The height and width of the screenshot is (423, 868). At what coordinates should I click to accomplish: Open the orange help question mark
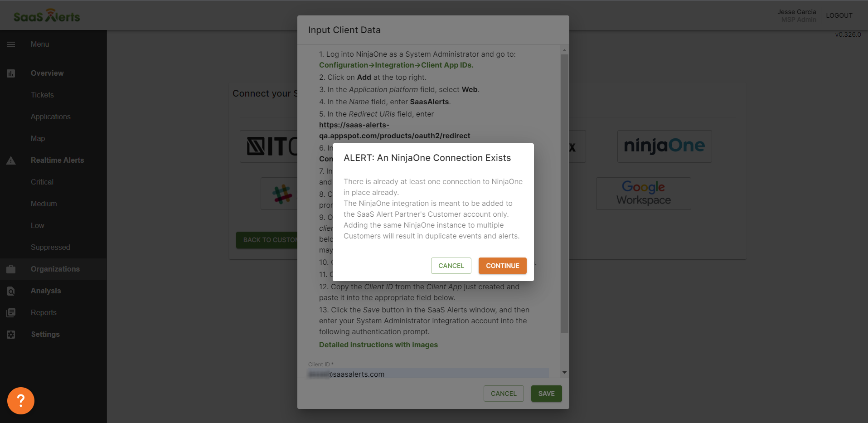coord(21,401)
